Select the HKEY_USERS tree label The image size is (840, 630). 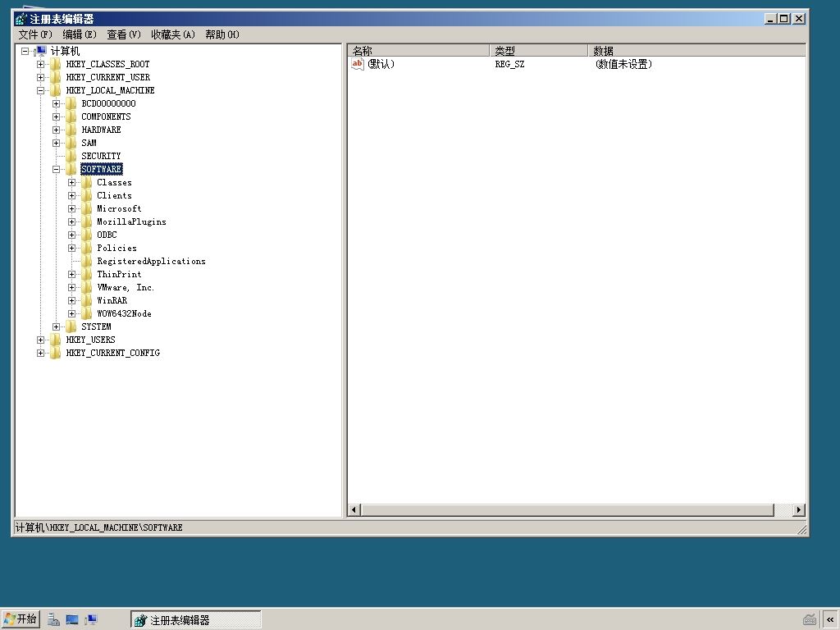click(90, 340)
